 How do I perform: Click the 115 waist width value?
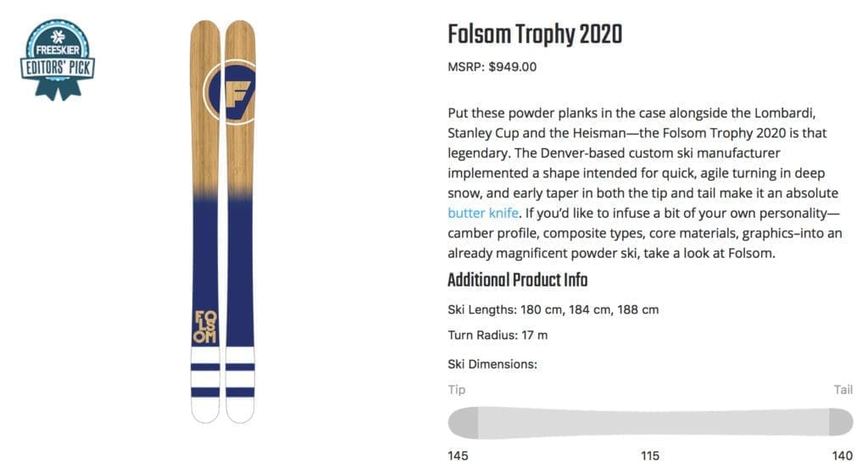click(649, 456)
